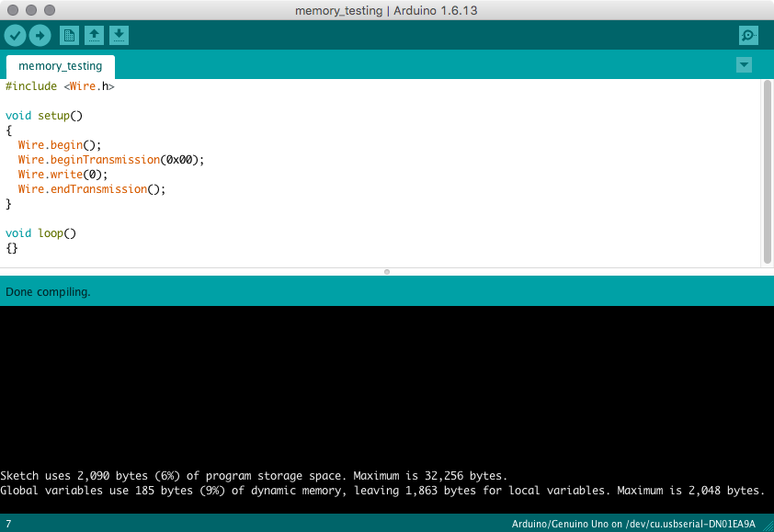The height and width of the screenshot is (532, 774).
Task: Upload the sketch with the arrow button
Action: click(x=40, y=36)
